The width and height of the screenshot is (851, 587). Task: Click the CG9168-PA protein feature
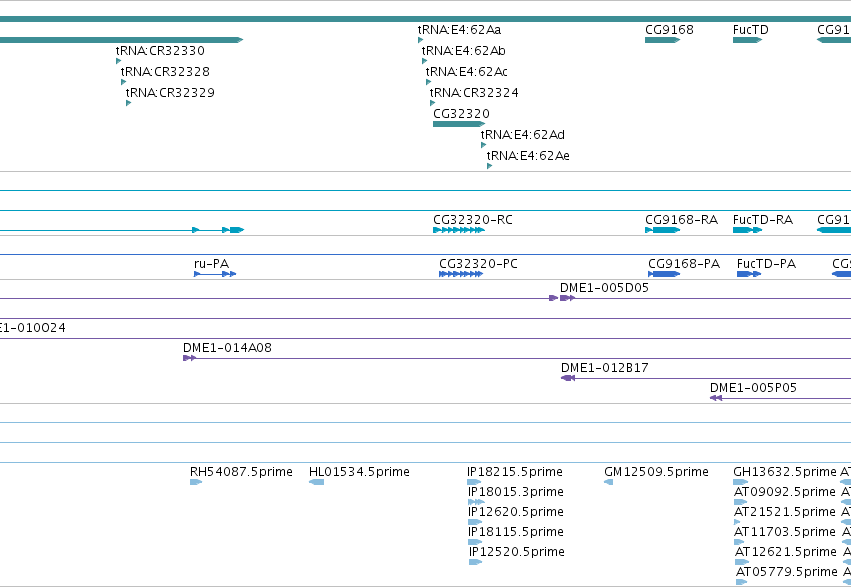pyautogui.click(x=664, y=274)
